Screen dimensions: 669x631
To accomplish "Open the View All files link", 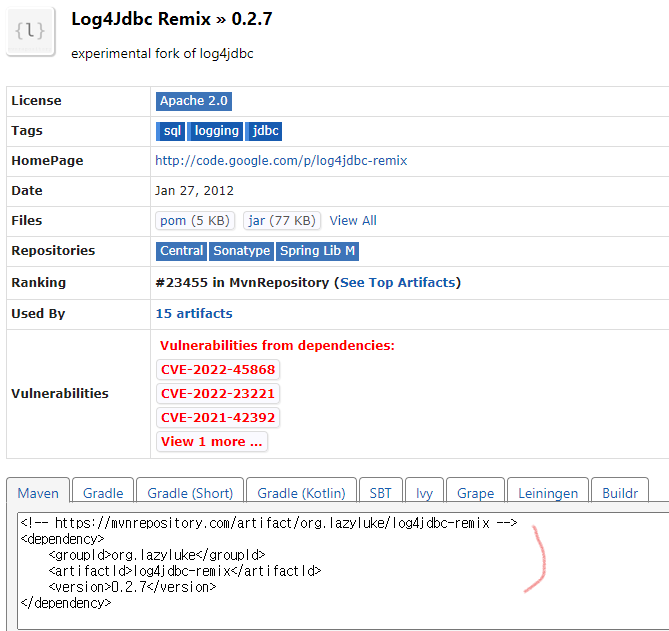I will (x=353, y=221).
